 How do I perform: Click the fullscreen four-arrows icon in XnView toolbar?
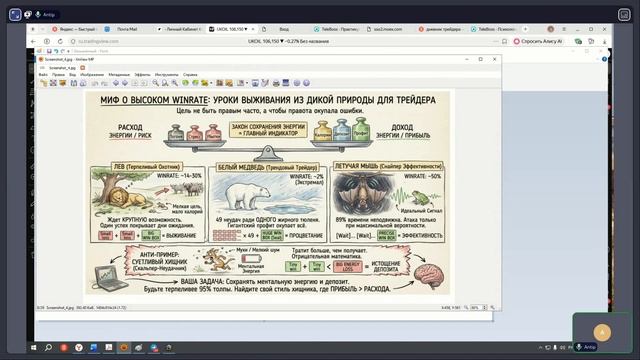pyautogui.click(x=53, y=83)
